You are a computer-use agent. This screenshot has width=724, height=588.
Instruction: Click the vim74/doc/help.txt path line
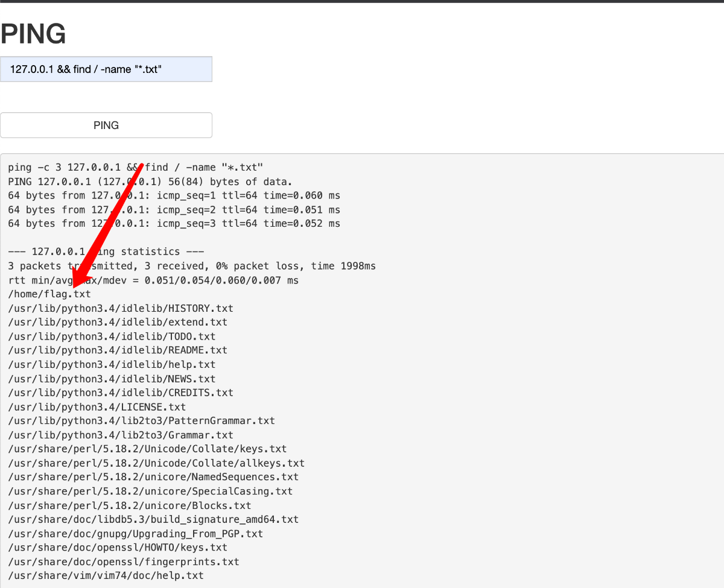(x=106, y=576)
